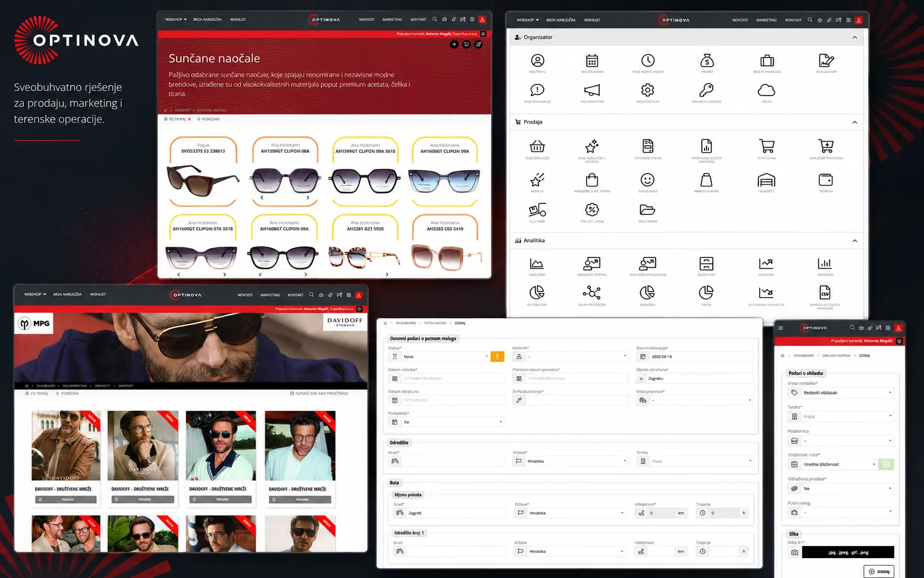Open Moj Marketing megaphone icon

point(592,90)
